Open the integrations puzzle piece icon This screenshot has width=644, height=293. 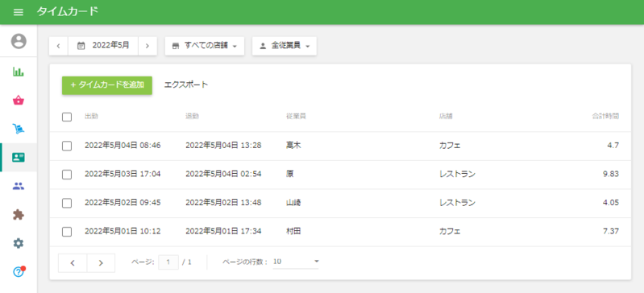19,215
